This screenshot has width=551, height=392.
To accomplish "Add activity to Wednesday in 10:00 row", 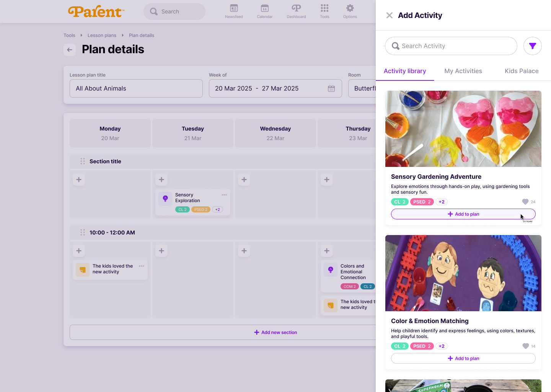I will point(244,251).
